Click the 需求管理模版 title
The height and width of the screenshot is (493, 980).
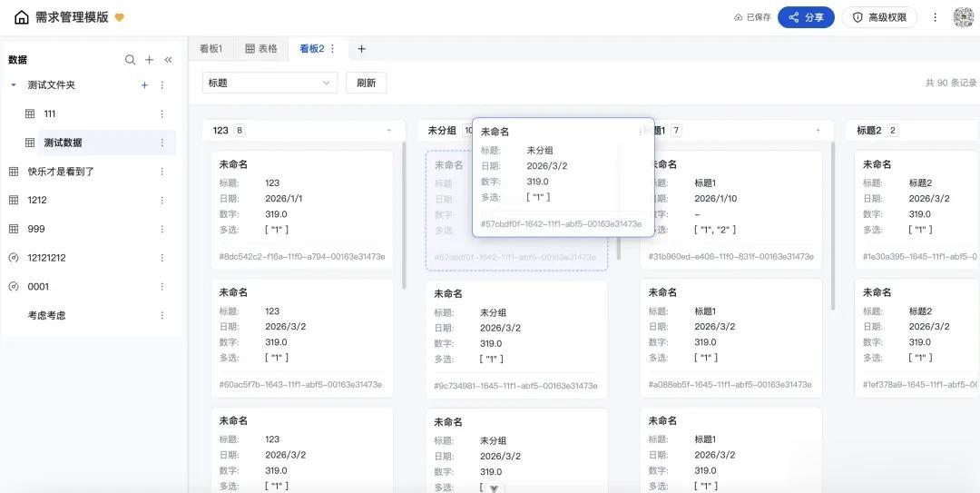[x=72, y=17]
